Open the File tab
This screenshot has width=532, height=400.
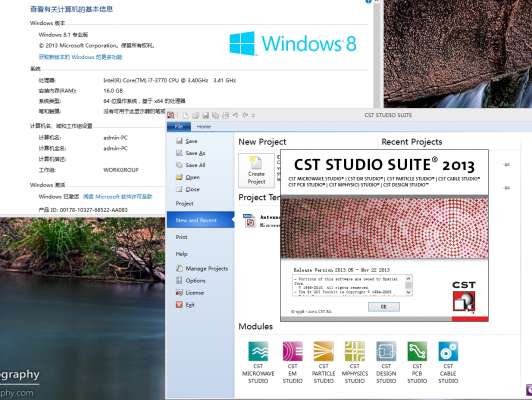coord(179,127)
